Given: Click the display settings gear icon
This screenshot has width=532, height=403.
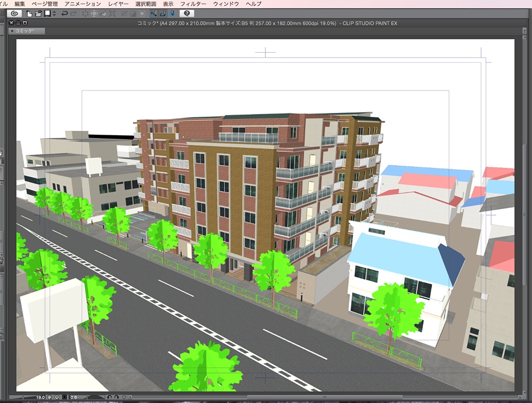Looking at the screenshot, I should [124, 398].
